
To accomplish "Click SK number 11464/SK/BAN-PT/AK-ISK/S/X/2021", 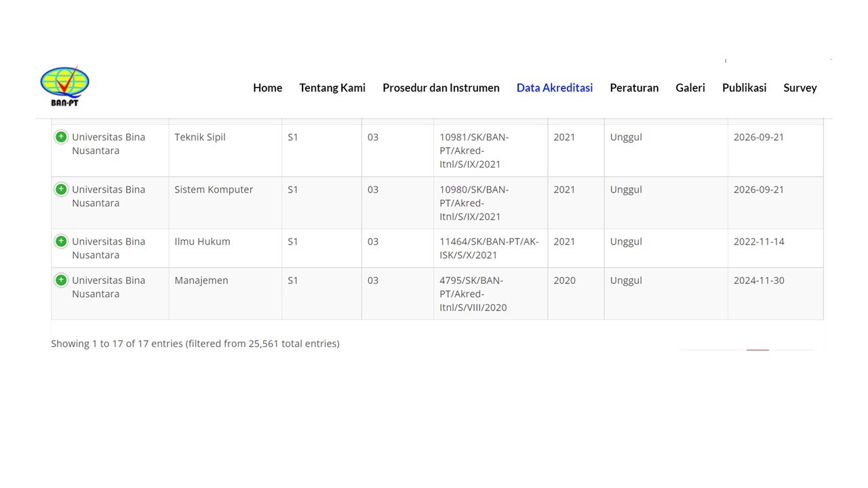I will pyautogui.click(x=489, y=248).
